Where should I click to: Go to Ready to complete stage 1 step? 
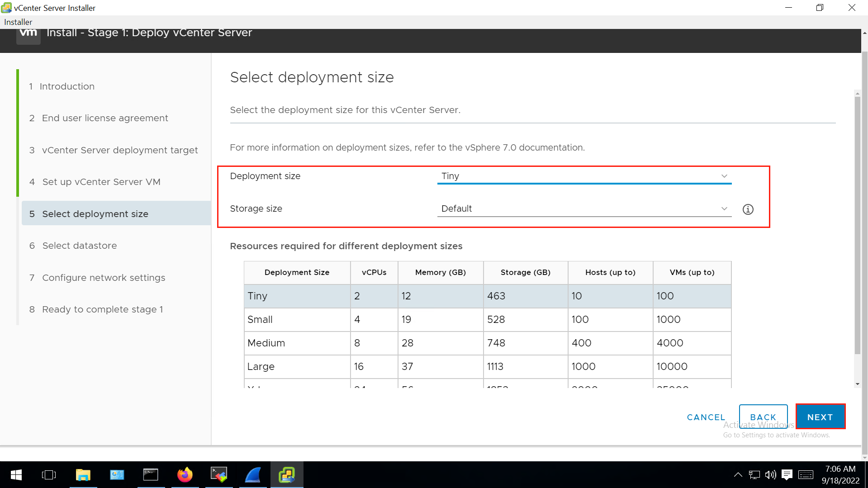click(96, 309)
